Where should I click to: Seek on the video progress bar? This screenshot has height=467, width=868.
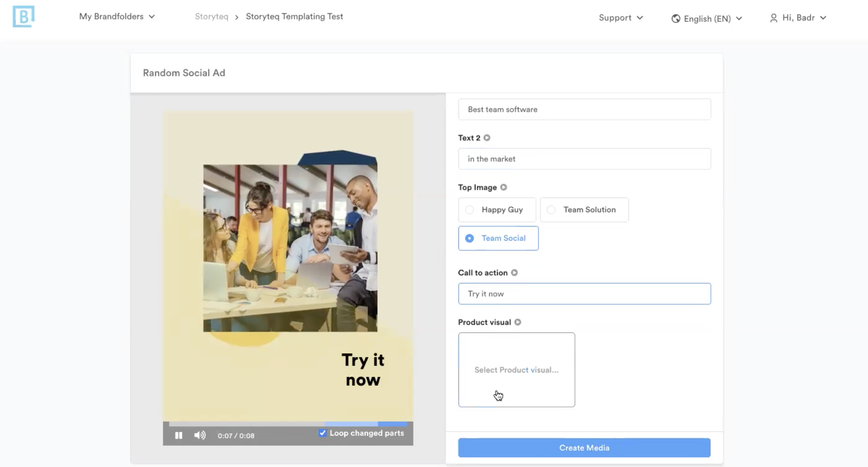tap(288, 424)
